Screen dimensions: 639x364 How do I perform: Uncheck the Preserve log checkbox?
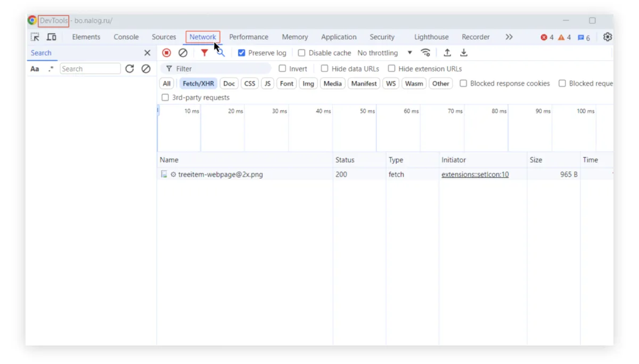pos(242,53)
